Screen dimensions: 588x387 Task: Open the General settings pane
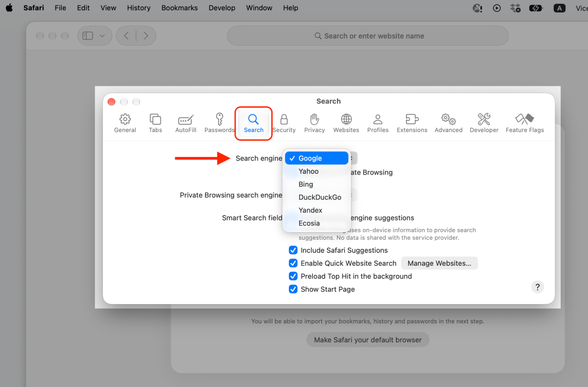coord(125,123)
